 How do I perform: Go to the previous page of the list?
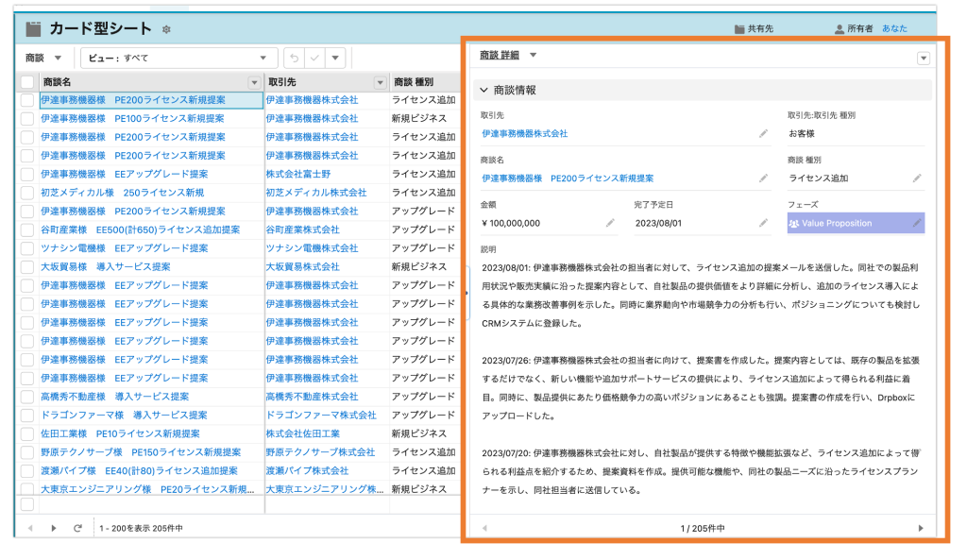30,528
